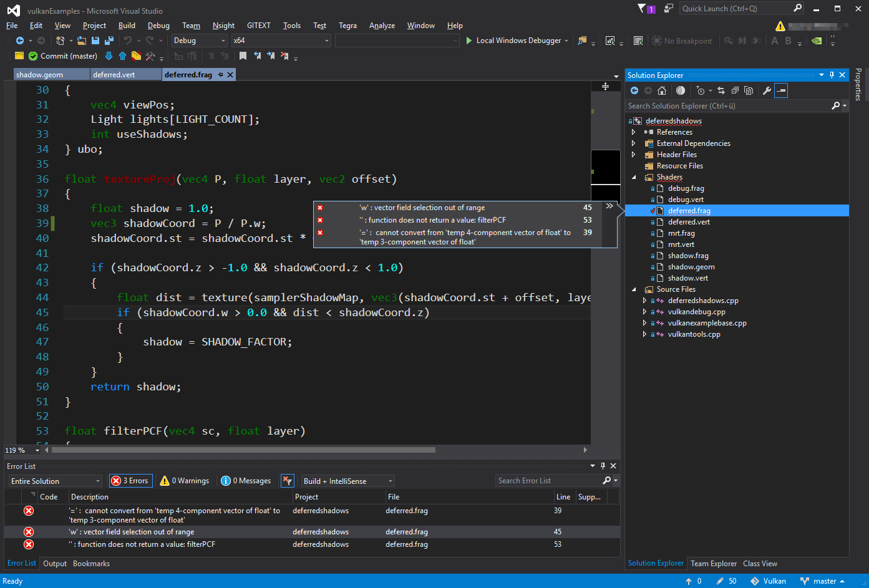Click the Git settings hammer icon

point(150,56)
